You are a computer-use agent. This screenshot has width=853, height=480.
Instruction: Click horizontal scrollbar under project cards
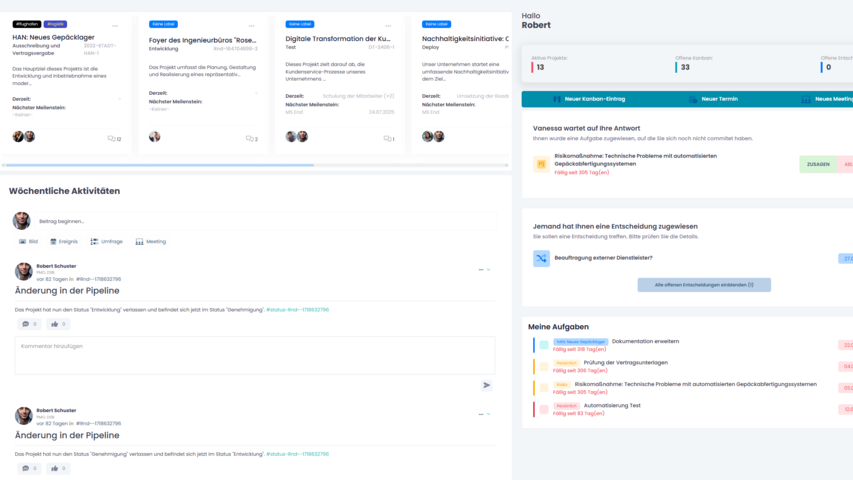(x=158, y=165)
